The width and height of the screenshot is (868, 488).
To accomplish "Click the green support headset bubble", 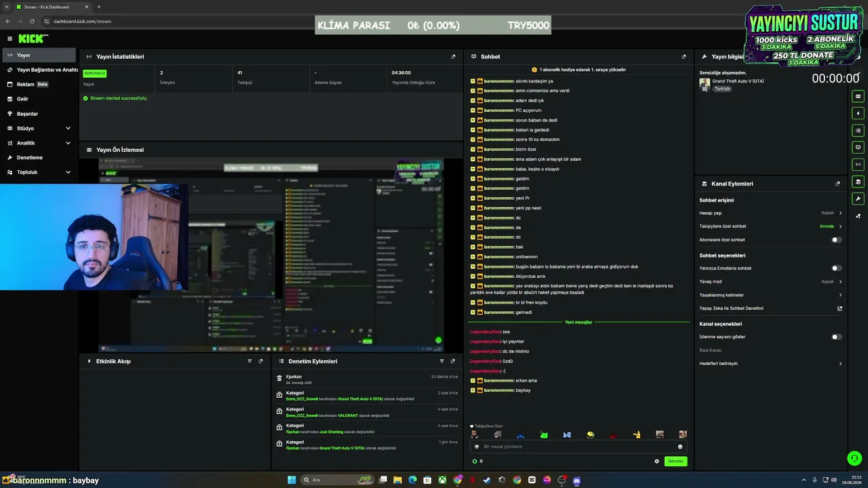I will pos(854,458).
